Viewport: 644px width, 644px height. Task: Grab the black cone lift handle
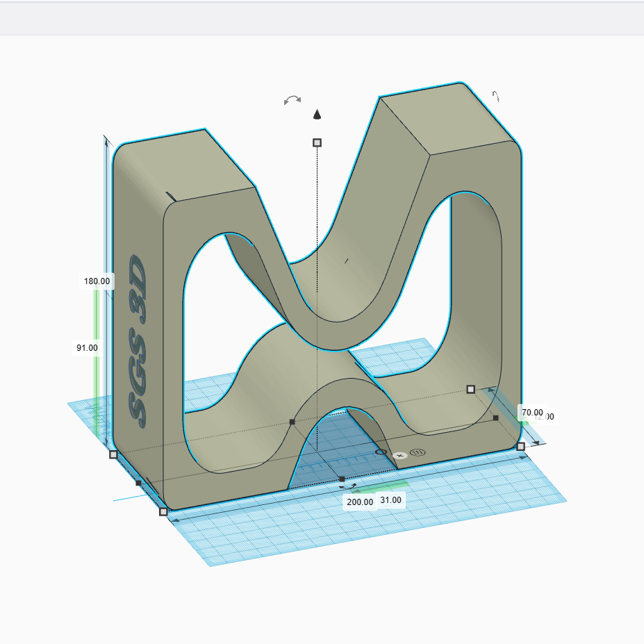pyautogui.click(x=317, y=115)
